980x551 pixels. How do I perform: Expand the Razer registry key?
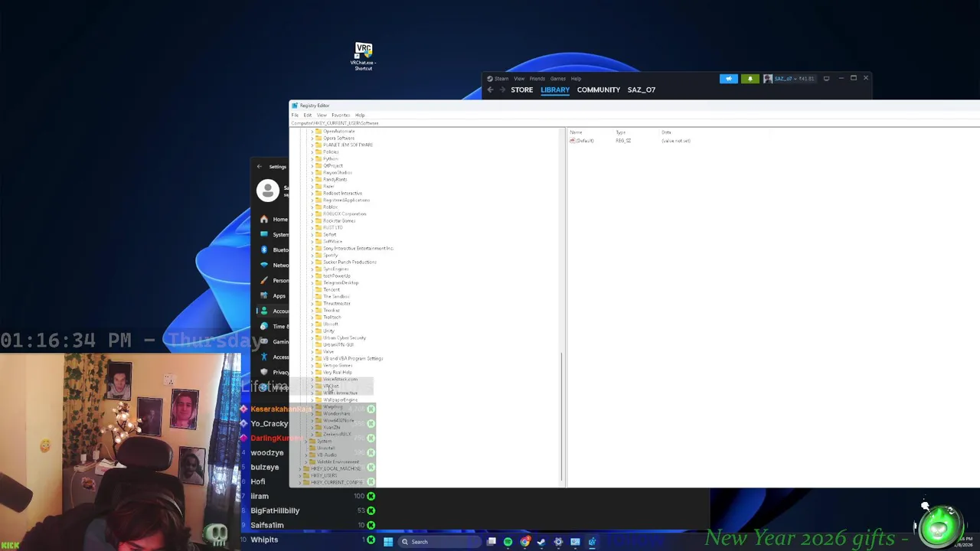[312, 187]
